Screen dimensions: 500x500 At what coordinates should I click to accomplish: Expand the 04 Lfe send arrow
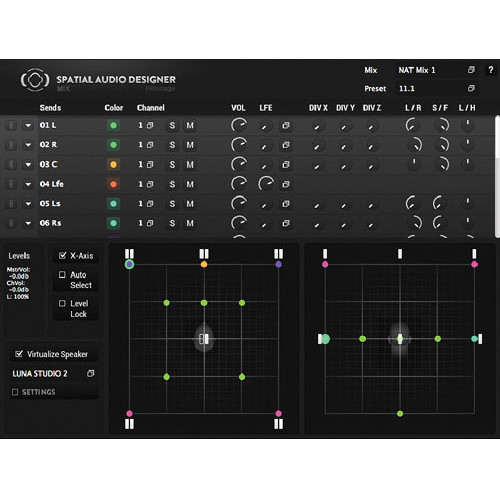[28, 184]
